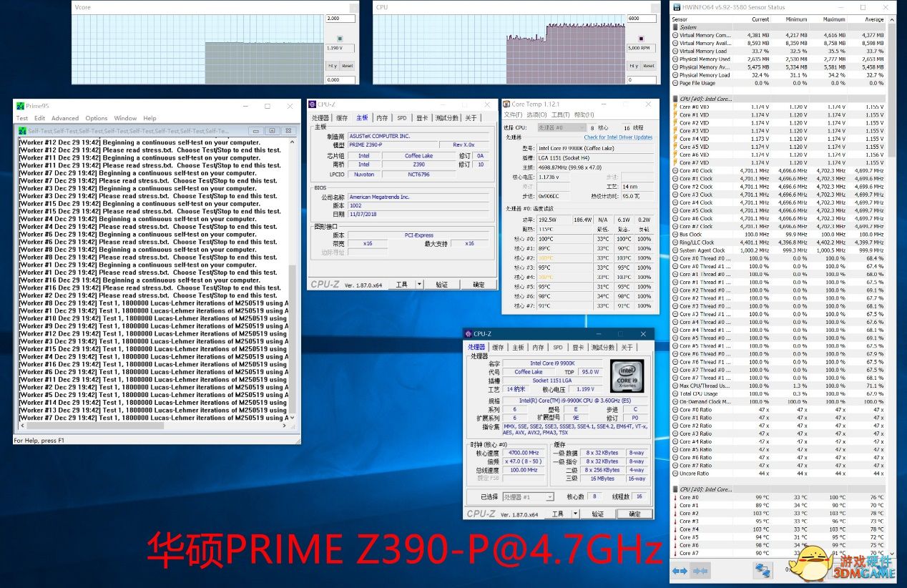Click 工具 button in upper CPU-Z window
Image resolution: width=907 pixels, height=588 pixels.
[401, 285]
